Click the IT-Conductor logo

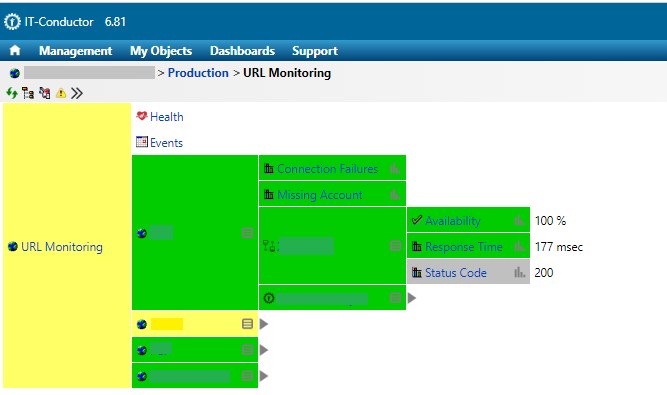coord(12,22)
